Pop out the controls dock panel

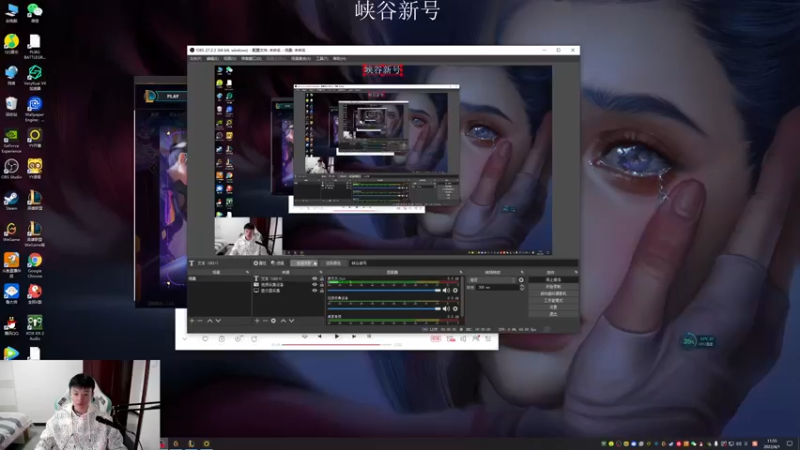576,272
